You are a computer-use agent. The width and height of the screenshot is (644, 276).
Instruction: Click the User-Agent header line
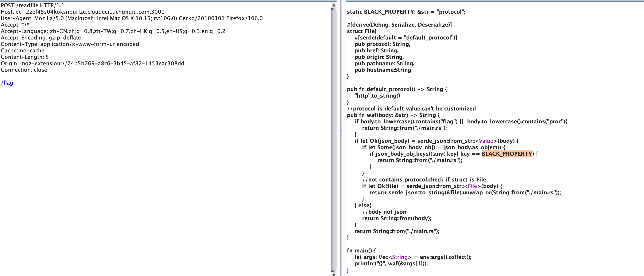pyautogui.click(x=131, y=18)
